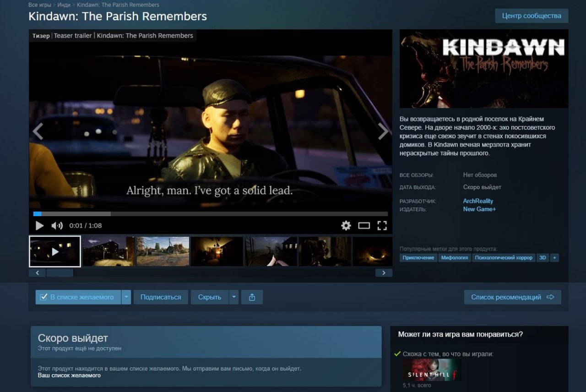This screenshot has width=586, height=392.
Task: Select the 'Психологический хоррор' tag
Action: coord(504,258)
